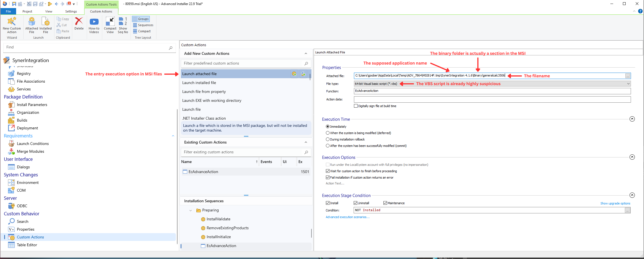This screenshot has height=259, width=644.
Task: Switch to the Project ribbon tab
Action: coord(27,11)
